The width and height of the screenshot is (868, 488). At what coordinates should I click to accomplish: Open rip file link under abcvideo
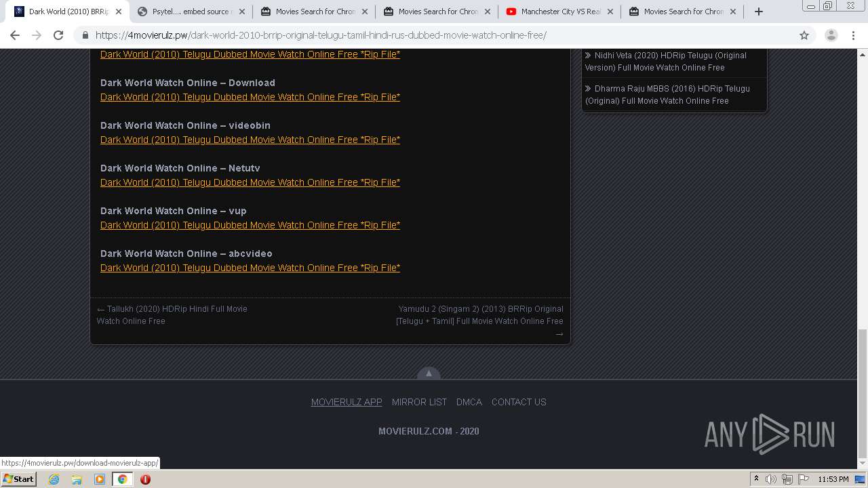tap(250, 268)
